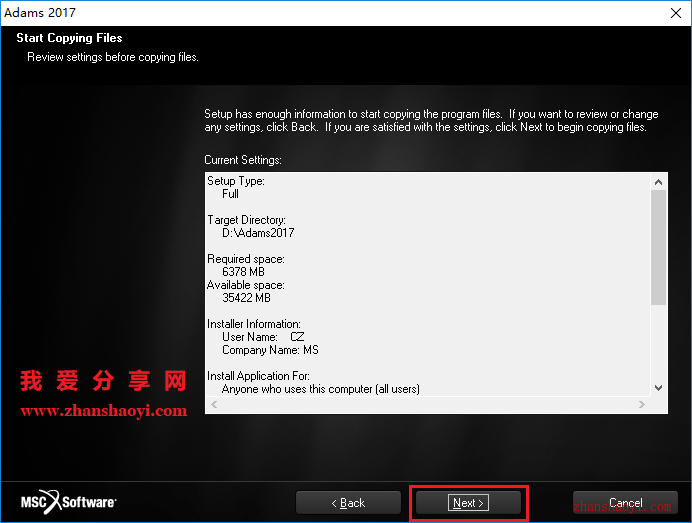Select the 'Full' setup type value
This screenshot has width=692, height=523.
click(x=230, y=194)
